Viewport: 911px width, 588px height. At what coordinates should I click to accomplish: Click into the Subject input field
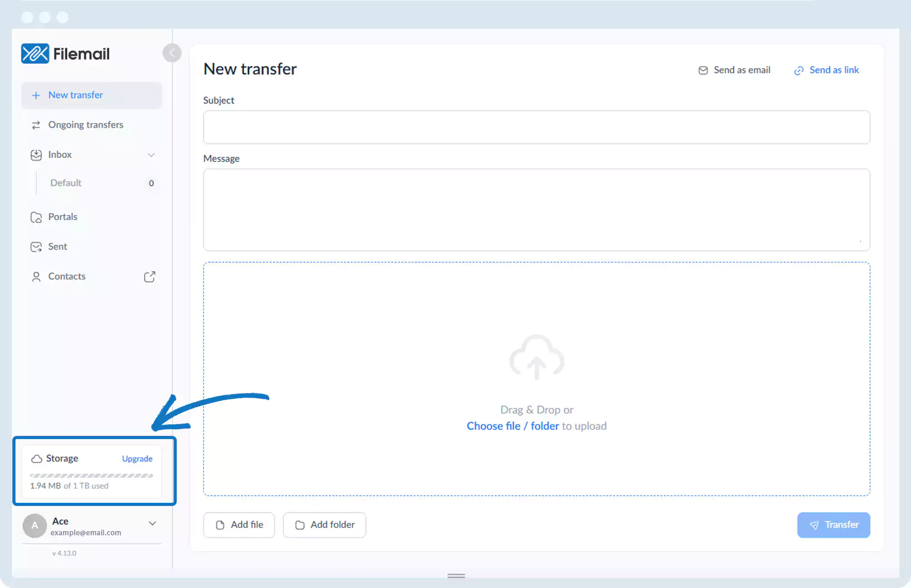536,127
